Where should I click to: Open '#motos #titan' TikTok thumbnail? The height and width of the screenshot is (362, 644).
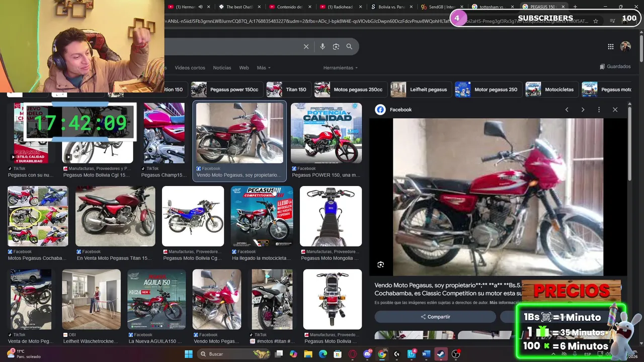pyautogui.click(x=272, y=299)
